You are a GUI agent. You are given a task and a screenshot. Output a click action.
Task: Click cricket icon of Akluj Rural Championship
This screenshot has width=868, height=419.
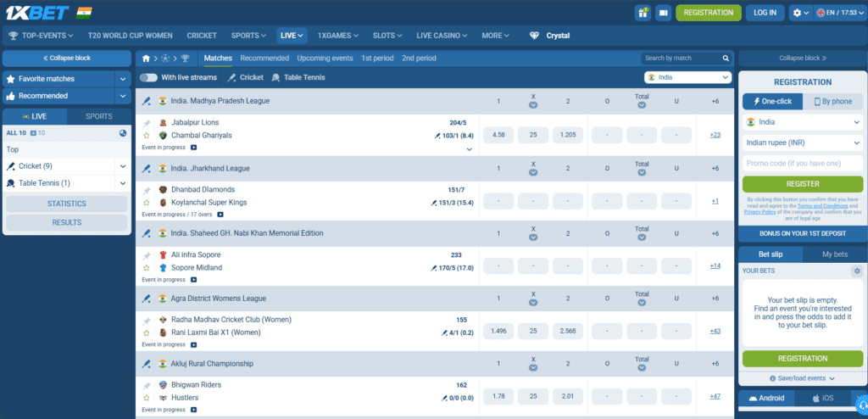coord(147,364)
